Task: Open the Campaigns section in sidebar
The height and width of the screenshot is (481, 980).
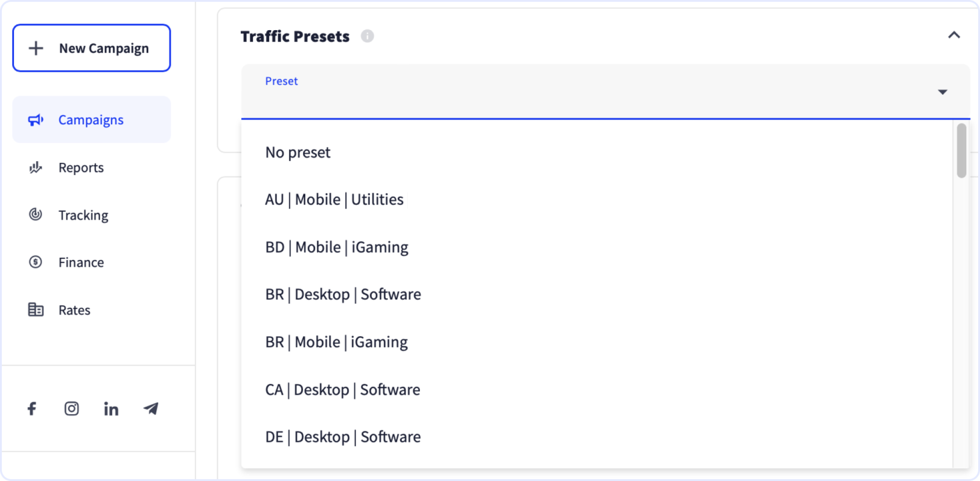Action: 92,119
